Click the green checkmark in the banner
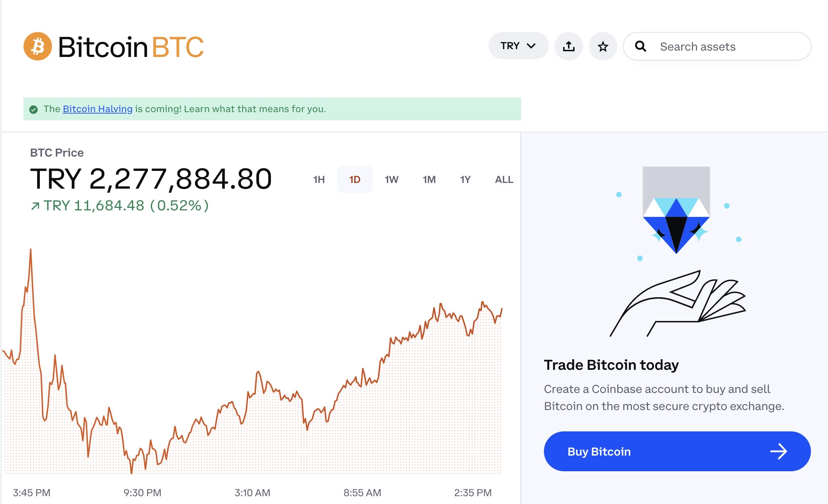Screen dimensions: 828x504 point(34,109)
